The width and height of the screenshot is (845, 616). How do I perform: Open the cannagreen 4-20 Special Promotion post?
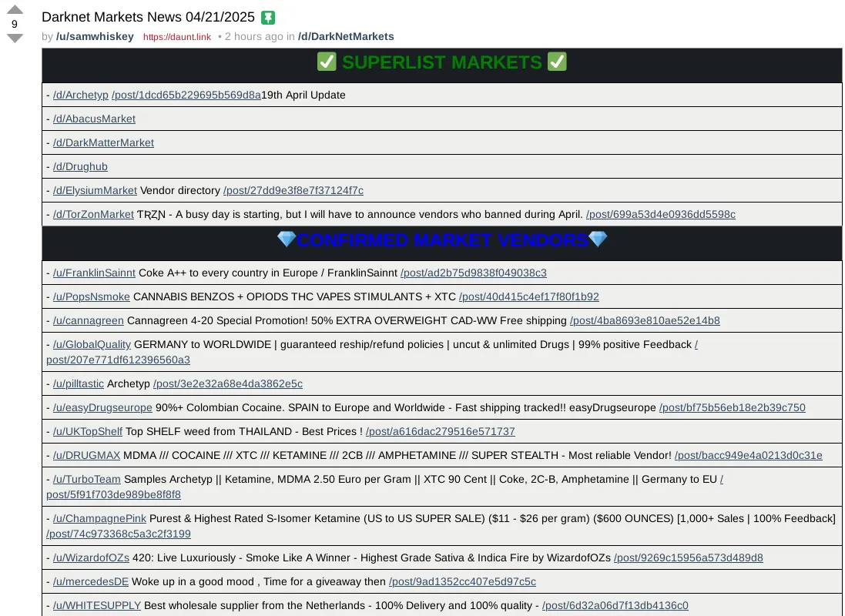tap(643, 320)
